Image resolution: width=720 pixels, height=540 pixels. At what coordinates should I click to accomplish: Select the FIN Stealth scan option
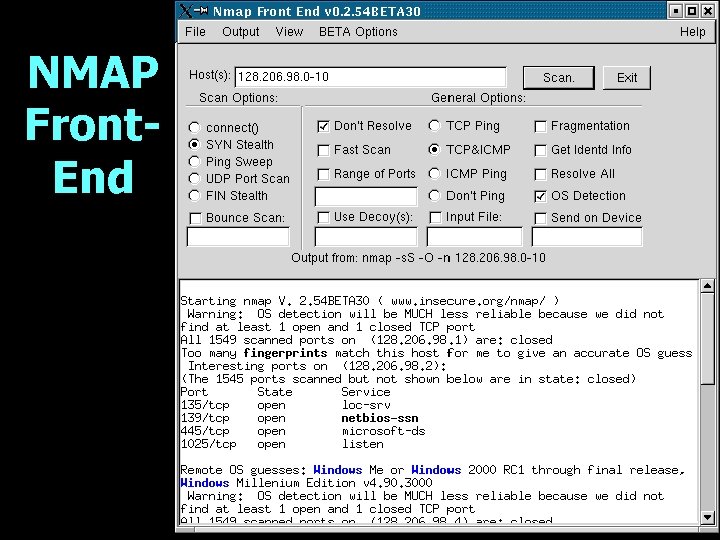tap(194, 195)
